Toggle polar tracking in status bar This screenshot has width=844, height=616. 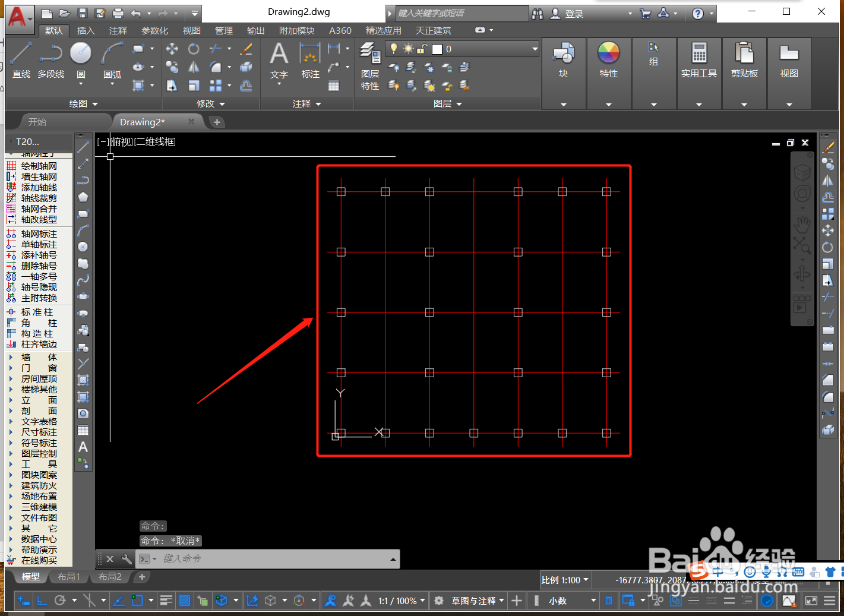(x=60, y=601)
